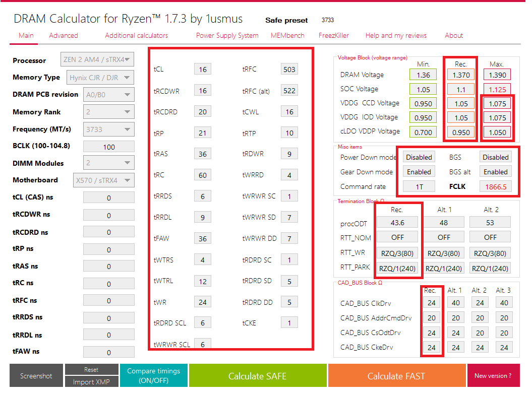Click the recommended CAD_BUS AddrCmdDrv value
The width and height of the screenshot is (532, 397).
pyautogui.click(x=431, y=318)
